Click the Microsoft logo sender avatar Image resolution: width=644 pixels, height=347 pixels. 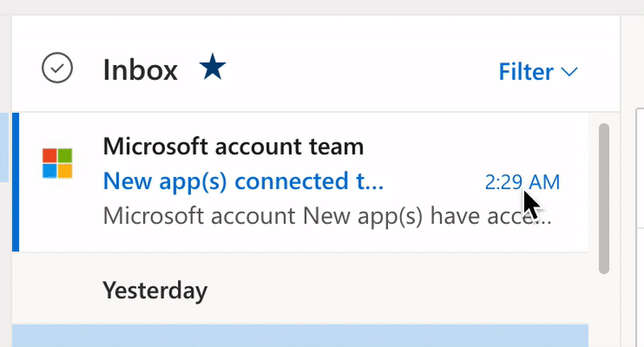tap(57, 163)
